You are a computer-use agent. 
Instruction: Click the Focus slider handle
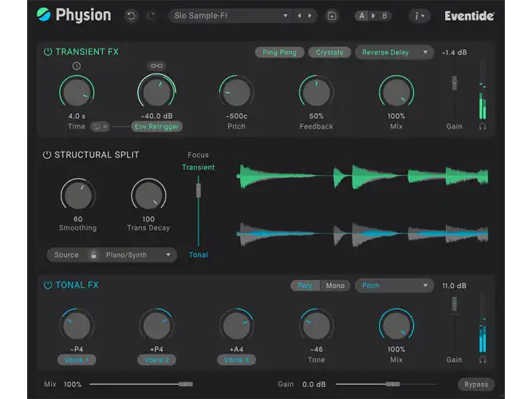pos(199,190)
